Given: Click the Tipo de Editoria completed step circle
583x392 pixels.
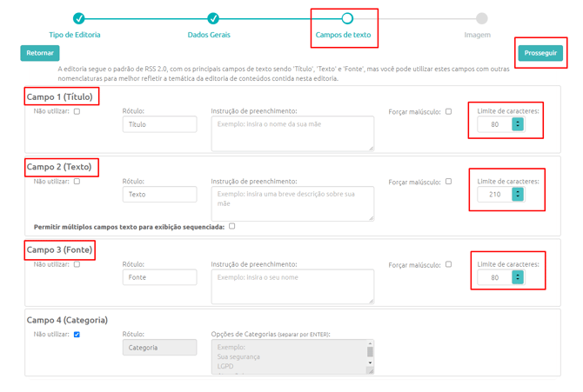Looking at the screenshot, I should [78, 18].
